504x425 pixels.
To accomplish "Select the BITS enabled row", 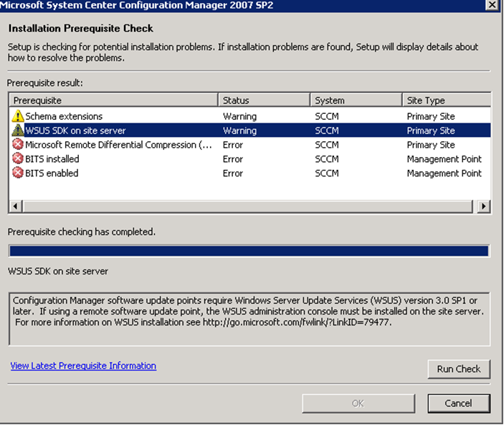I will point(250,173).
